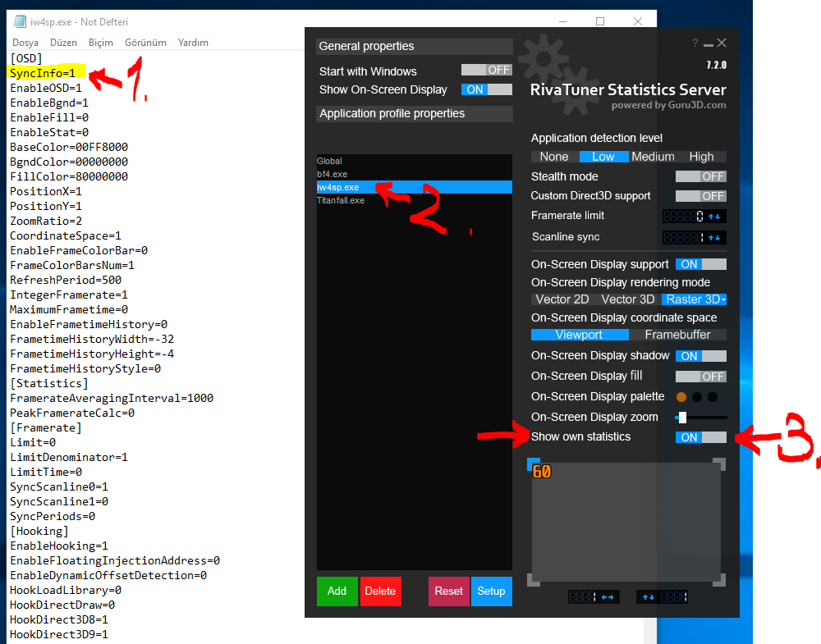The image size is (821, 644).
Task: Enable Stealth mode switch
Action: coord(700,176)
